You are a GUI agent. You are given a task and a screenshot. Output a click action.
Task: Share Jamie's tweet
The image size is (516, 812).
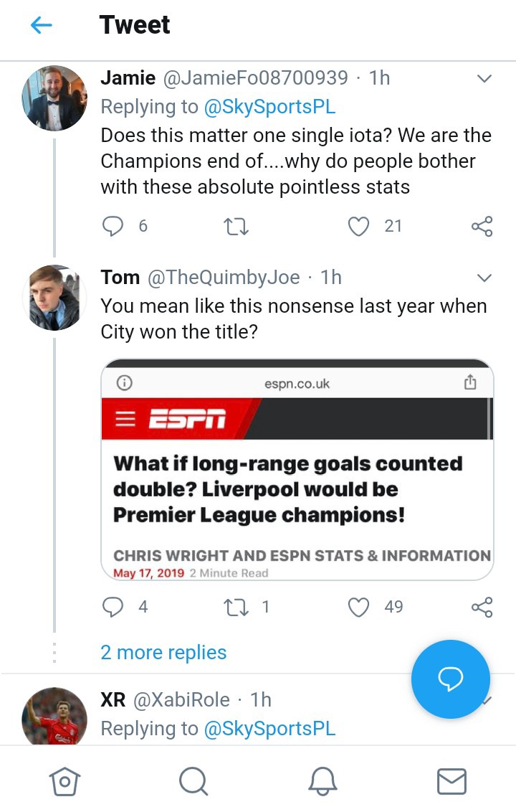tap(482, 226)
